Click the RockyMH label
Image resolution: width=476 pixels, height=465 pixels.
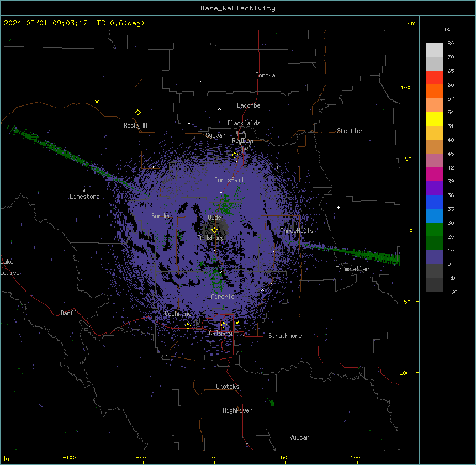135,125
